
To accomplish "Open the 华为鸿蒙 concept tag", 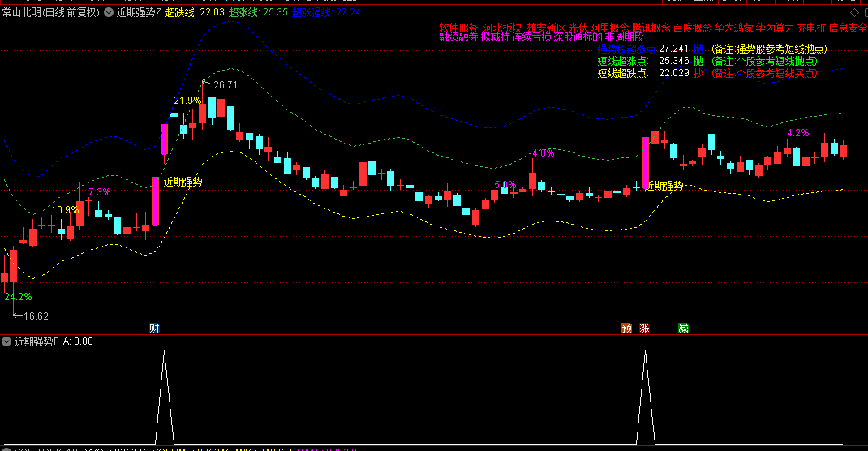I will 733,28.
